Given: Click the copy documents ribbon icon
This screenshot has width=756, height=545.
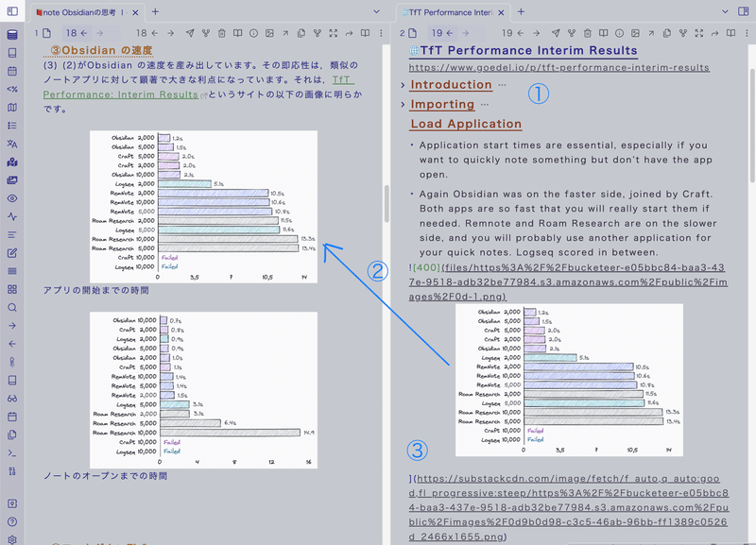Looking at the screenshot, I should click(x=12, y=434).
